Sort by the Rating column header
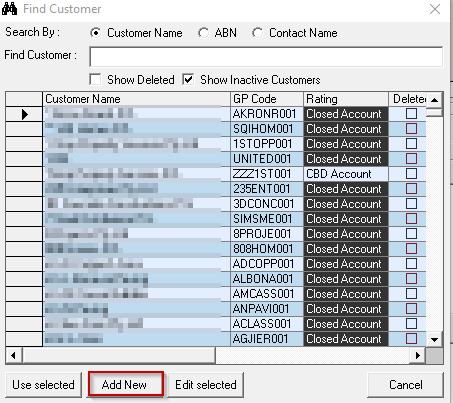Viewport: 453px width, 403px height. [x=346, y=99]
